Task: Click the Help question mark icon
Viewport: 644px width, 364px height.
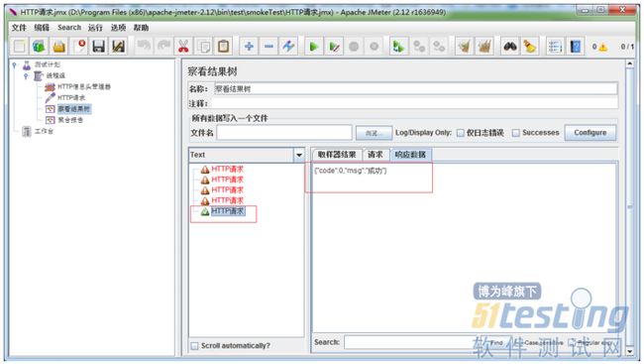Action: point(575,47)
